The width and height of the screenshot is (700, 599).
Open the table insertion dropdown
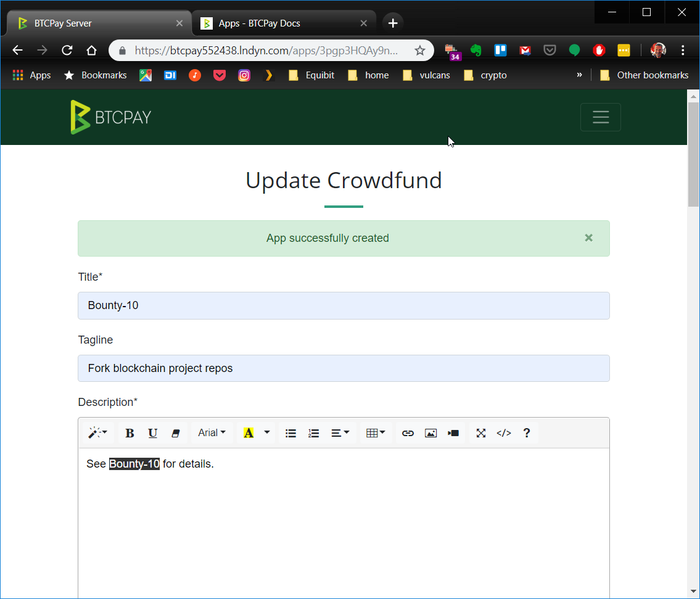[376, 432]
